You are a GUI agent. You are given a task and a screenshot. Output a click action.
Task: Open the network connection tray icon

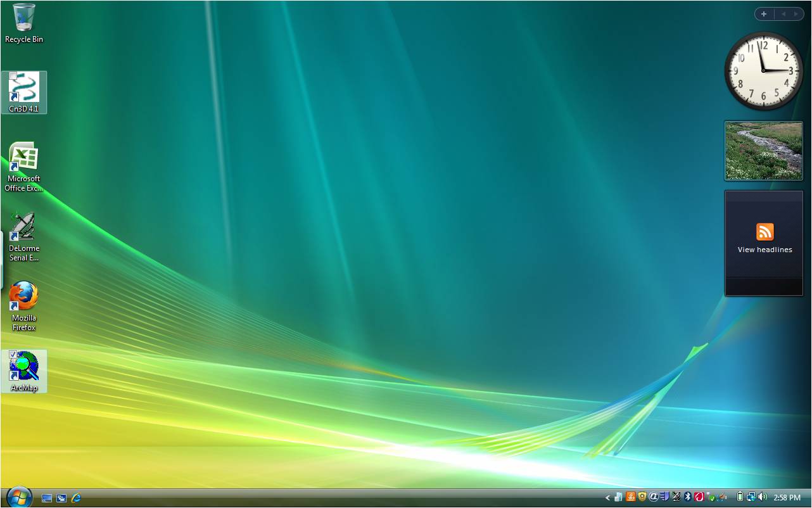[x=751, y=497]
